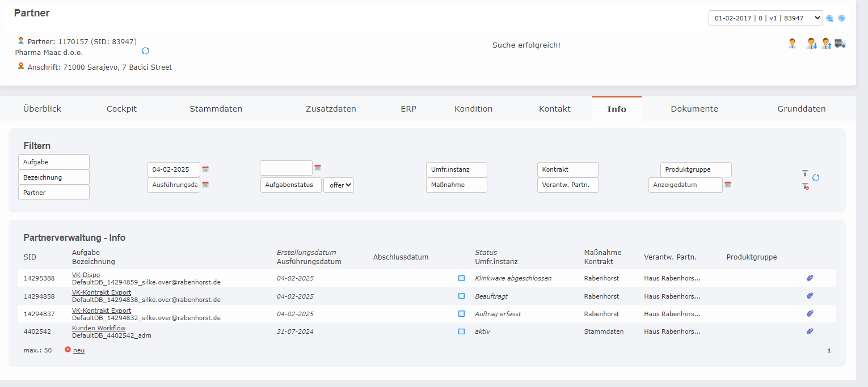Apply the filter with the funnel icon
The image size is (868, 387).
(x=804, y=173)
